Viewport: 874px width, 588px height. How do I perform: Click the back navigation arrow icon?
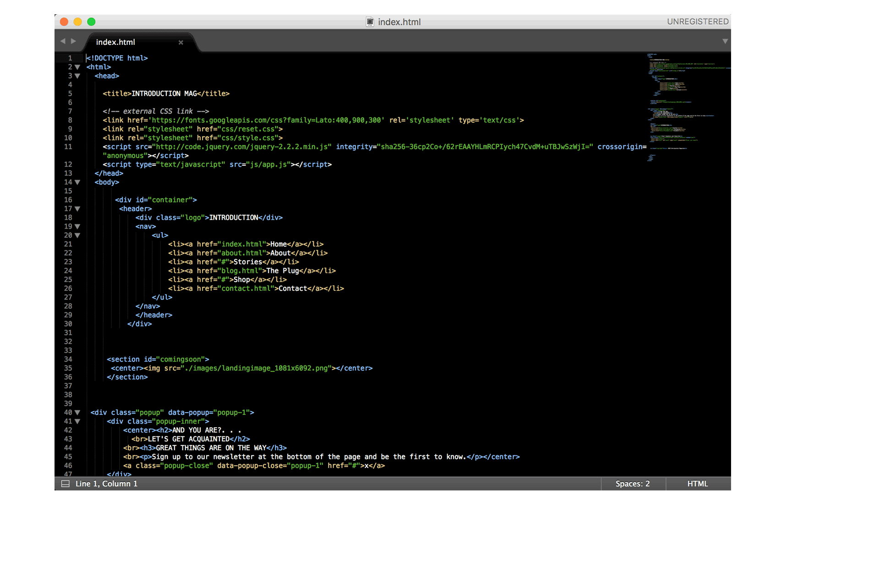63,41
